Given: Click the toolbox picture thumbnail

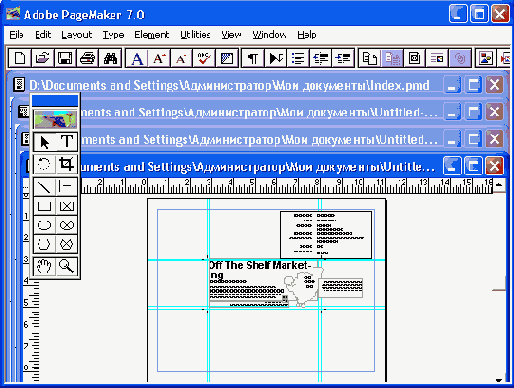Looking at the screenshot, I should click(x=56, y=119).
